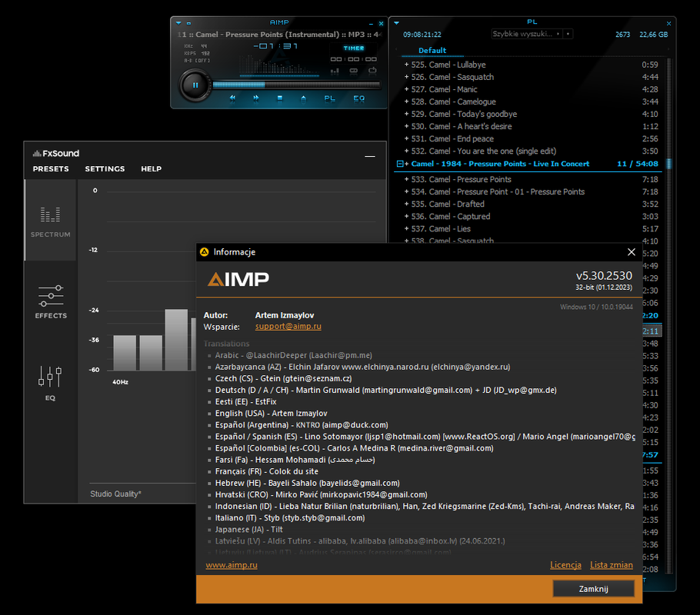Toggle A-B repeat (OFF) indicator

[197, 60]
